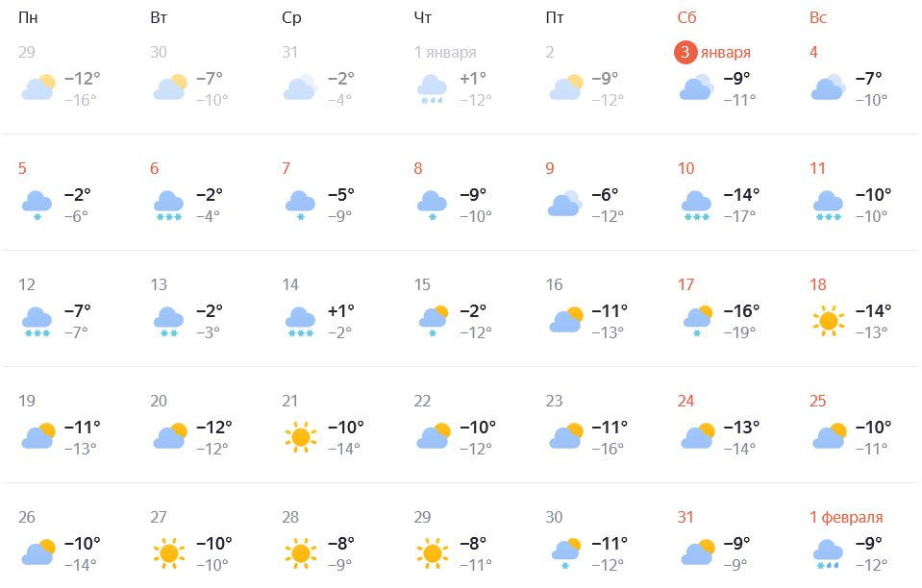Click the sun-and-snow icon for January 30

(565, 553)
